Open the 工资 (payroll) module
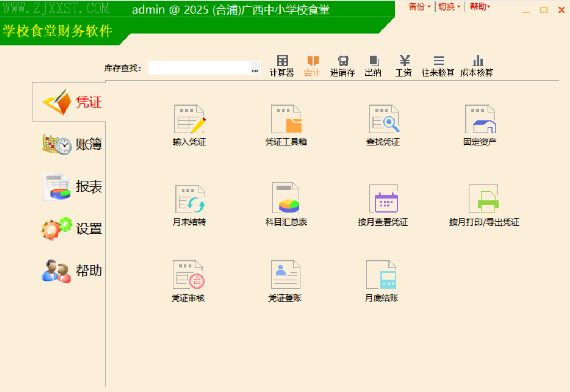This screenshot has height=392, width=570. (403, 65)
